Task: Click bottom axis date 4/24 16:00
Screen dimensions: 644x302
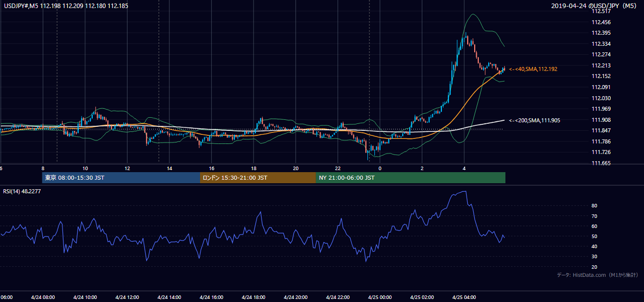Action: tap(212, 297)
